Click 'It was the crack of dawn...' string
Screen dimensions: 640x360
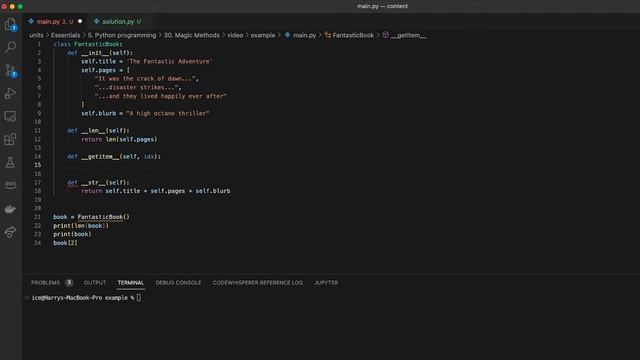146,78
